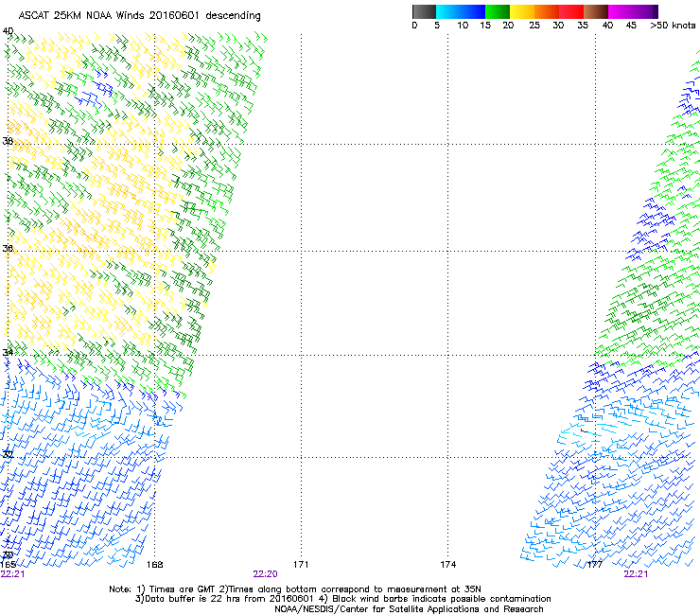Click the 174 longitude axis label
Screen dimensions: 700x615
(447, 565)
